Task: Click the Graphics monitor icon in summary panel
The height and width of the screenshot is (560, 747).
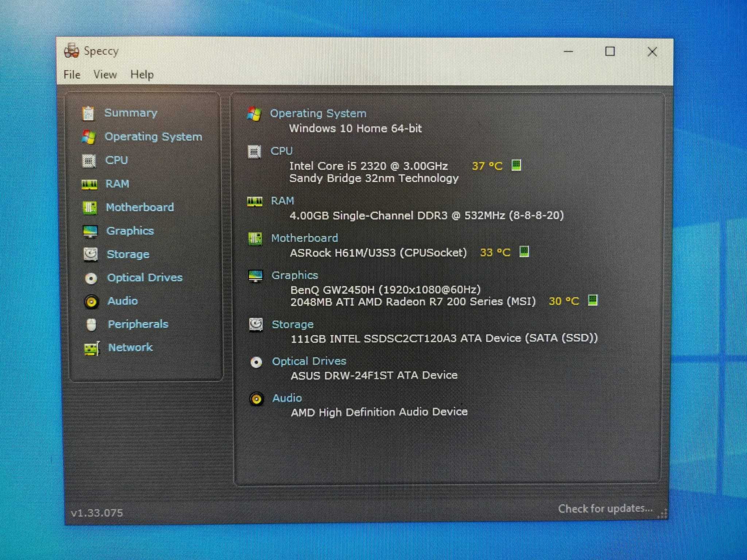Action: 255,276
